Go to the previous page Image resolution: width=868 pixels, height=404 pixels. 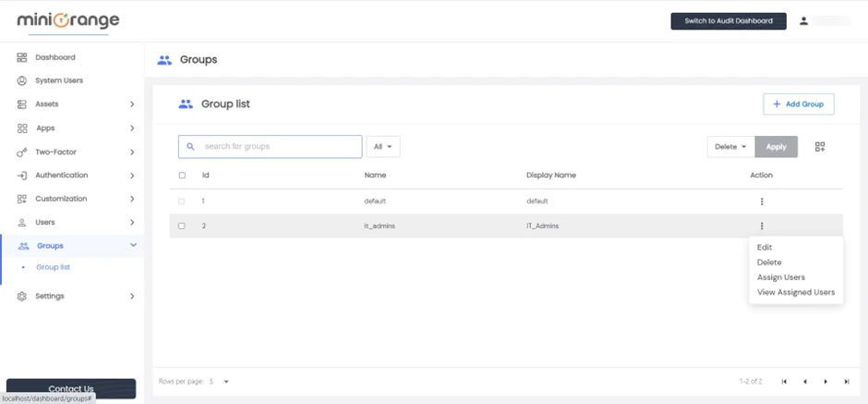(x=805, y=381)
